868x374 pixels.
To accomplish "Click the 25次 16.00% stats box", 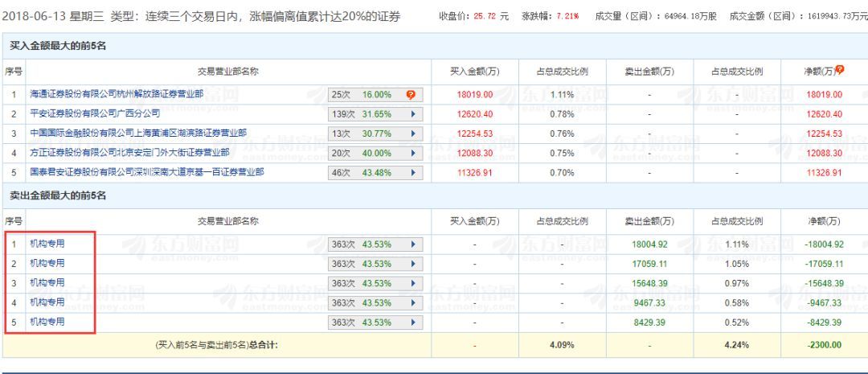I will tap(364, 95).
